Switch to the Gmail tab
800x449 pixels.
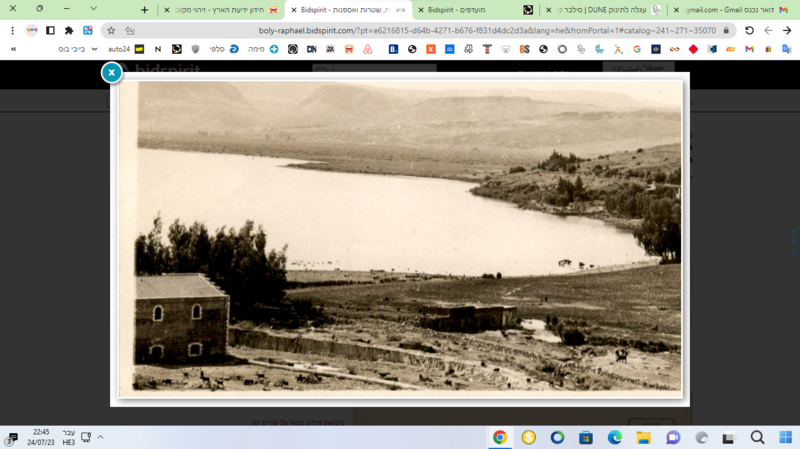tap(733, 10)
